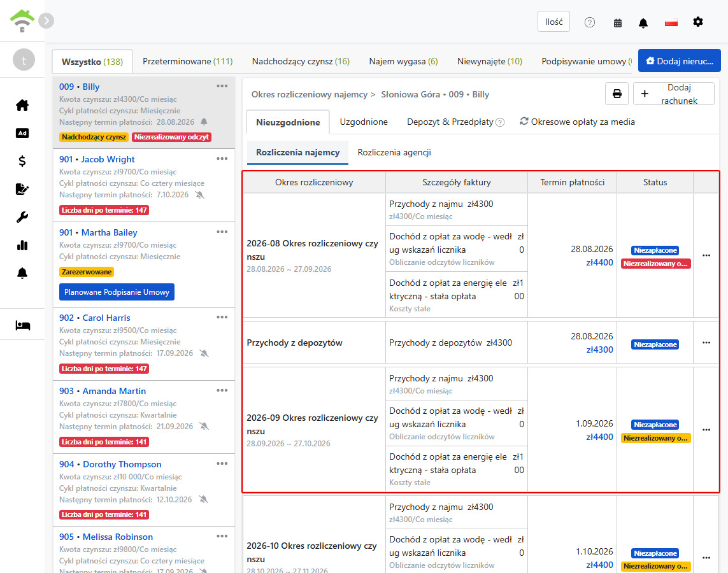Viewport: 728px width, 573px height.
Task: Click Dodaj rachunek button
Action: 673,94
